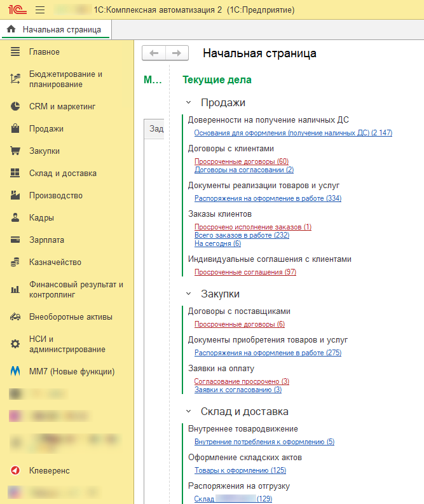Click the CRM и маркетинг pie icon

click(15, 106)
